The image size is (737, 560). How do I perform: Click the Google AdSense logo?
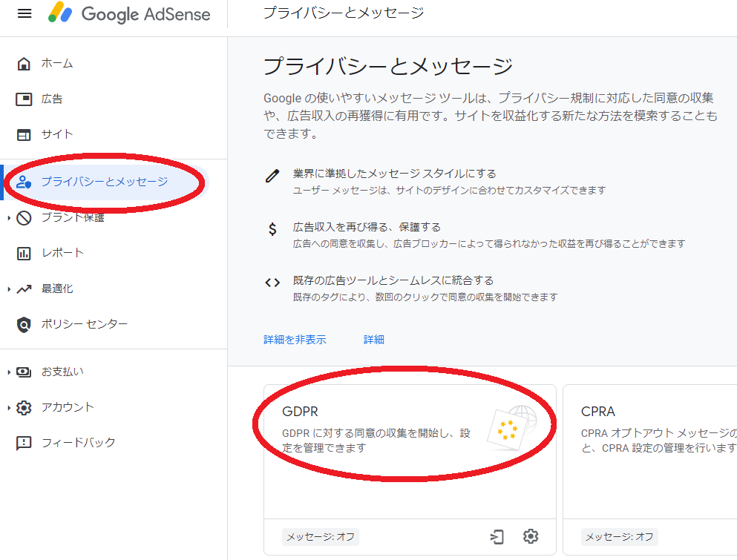pyautogui.click(x=129, y=13)
